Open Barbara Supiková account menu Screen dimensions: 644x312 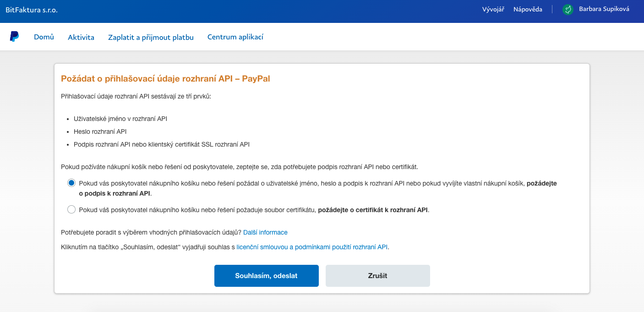pyautogui.click(x=604, y=9)
